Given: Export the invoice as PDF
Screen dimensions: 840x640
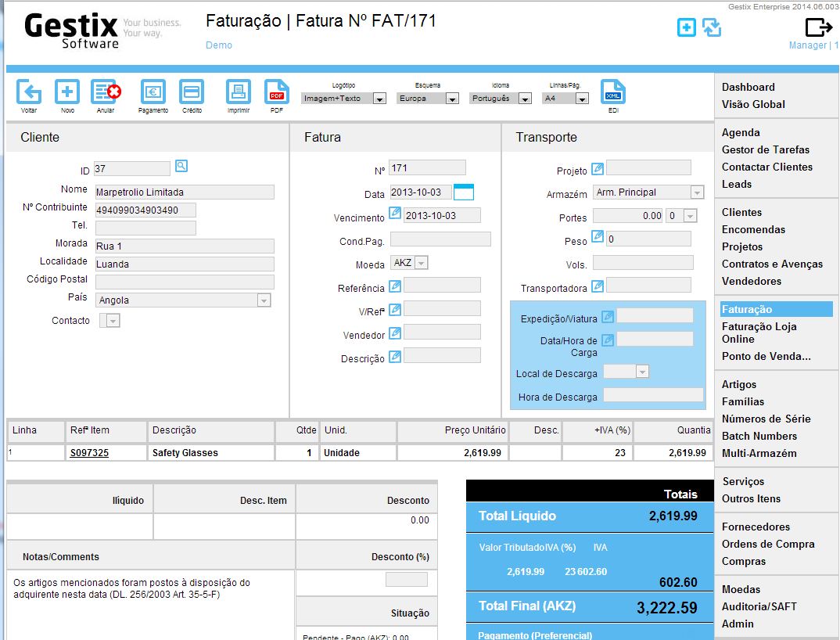Looking at the screenshot, I should [x=276, y=92].
